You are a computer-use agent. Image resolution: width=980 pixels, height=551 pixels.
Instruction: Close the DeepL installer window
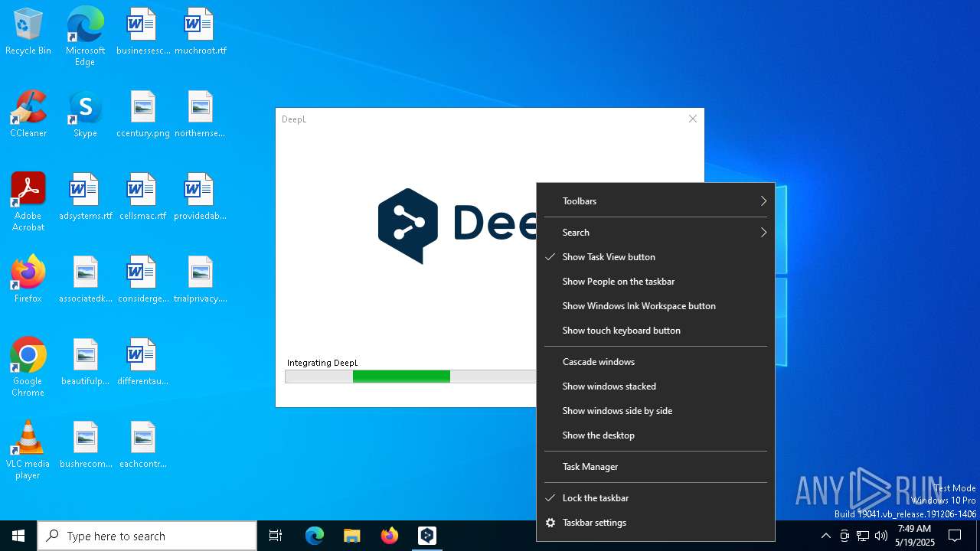(693, 119)
